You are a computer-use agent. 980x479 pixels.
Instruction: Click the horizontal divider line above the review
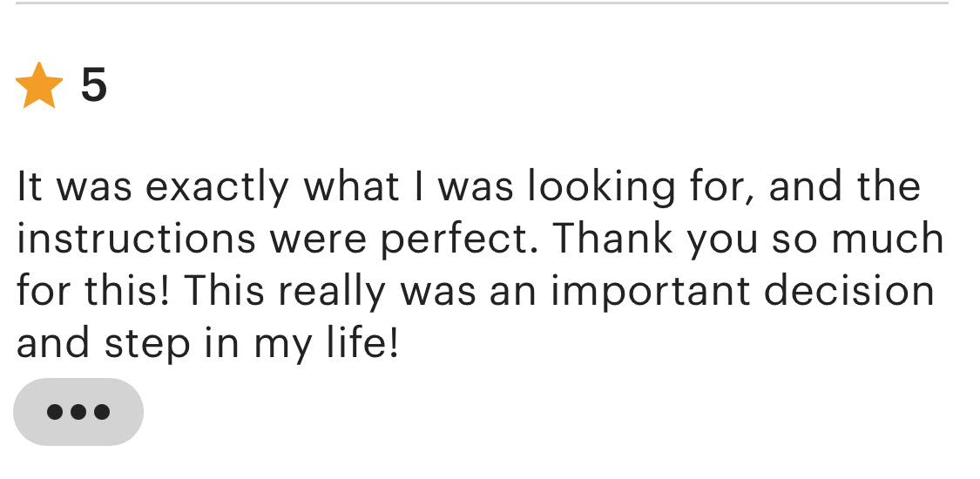[482, 3]
